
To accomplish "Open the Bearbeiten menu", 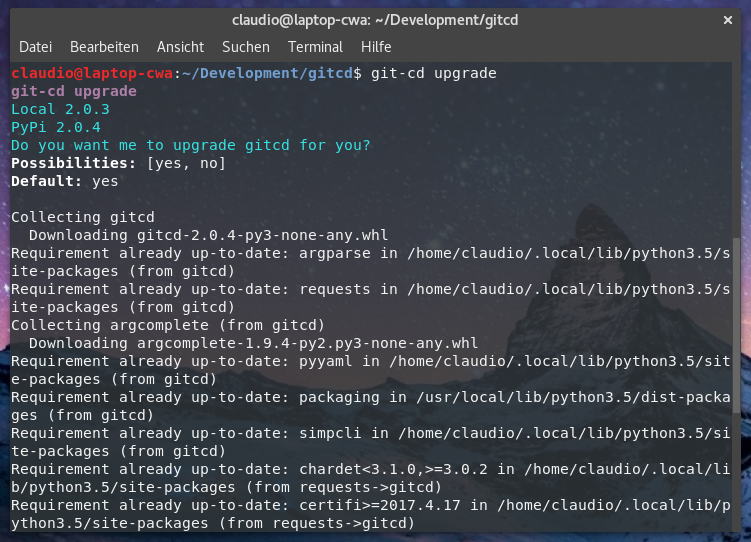I will (x=104, y=47).
